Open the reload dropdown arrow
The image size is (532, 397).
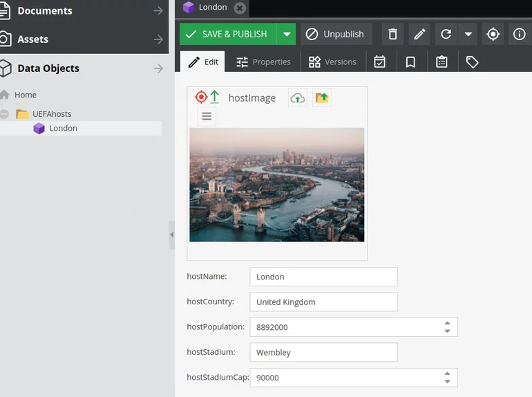468,34
